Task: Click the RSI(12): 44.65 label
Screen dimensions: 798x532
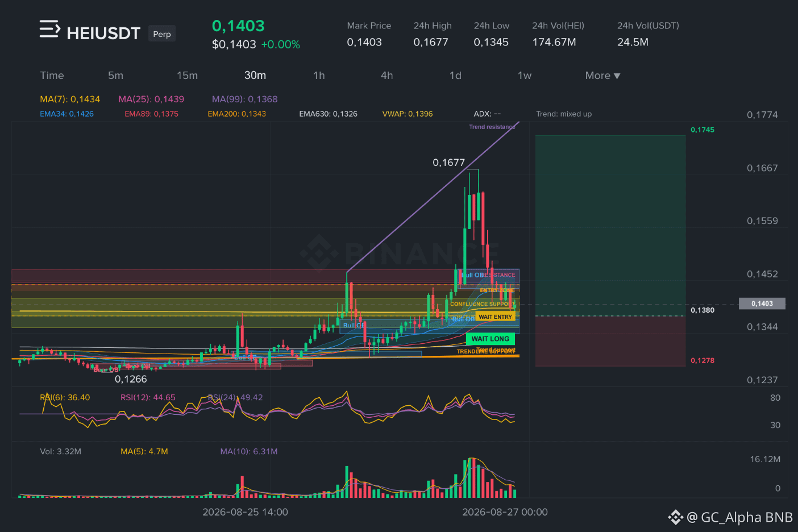Action: pos(148,398)
